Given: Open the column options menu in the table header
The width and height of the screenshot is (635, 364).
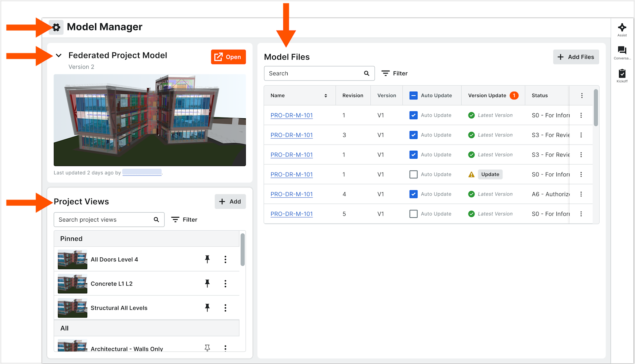Looking at the screenshot, I should (581, 95).
